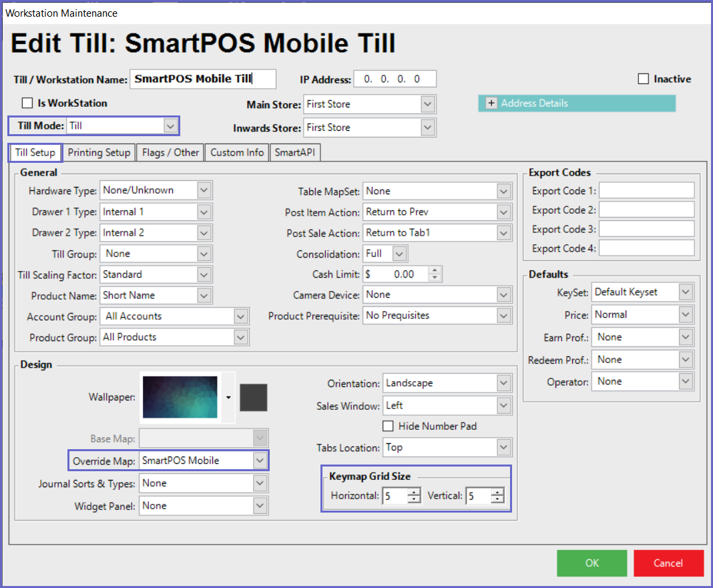Increase Keymap Grid Vertical size
Viewport: 713px width, 588px height.
click(x=498, y=492)
